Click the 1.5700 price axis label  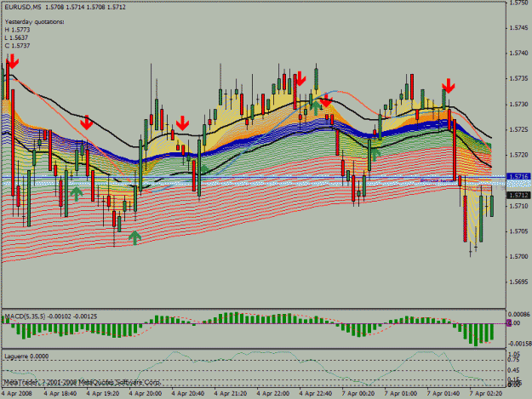tap(518, 257)
